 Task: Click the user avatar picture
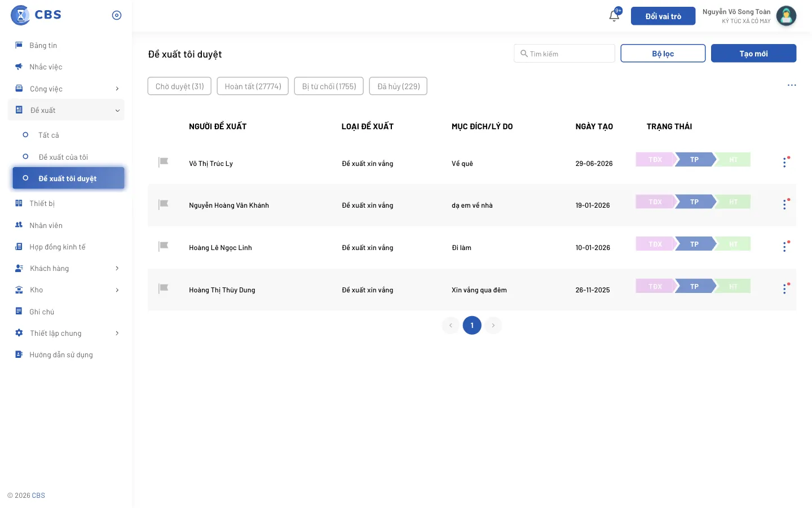click(x=786, y=16)
